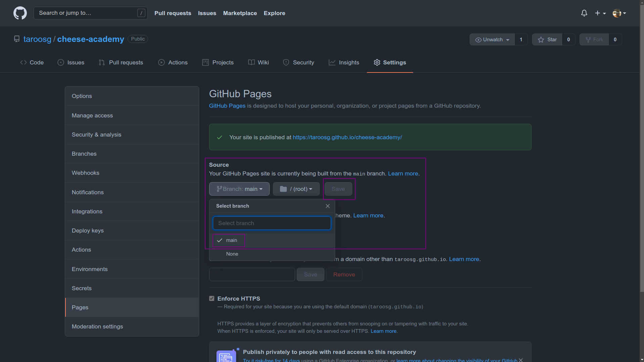The height and width of the screenshot is (362, 644).
Task: Open the Code tab
Action: 32,62
